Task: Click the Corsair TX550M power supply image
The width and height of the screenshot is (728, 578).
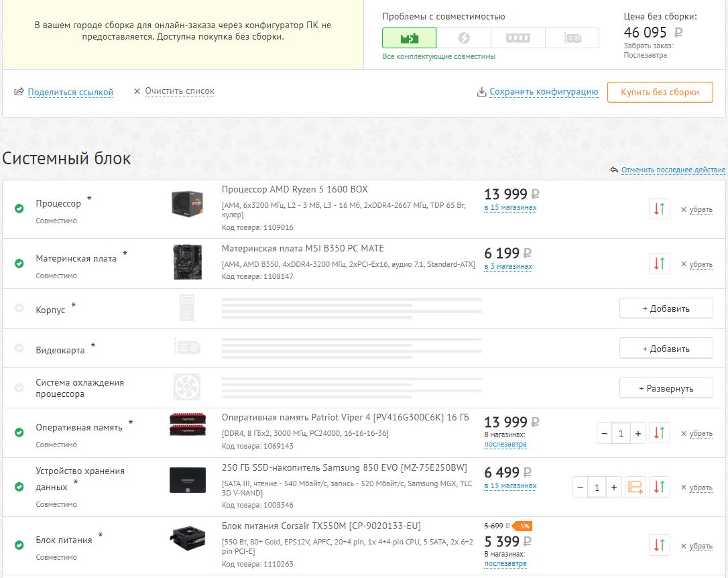Action: [188, 538]
